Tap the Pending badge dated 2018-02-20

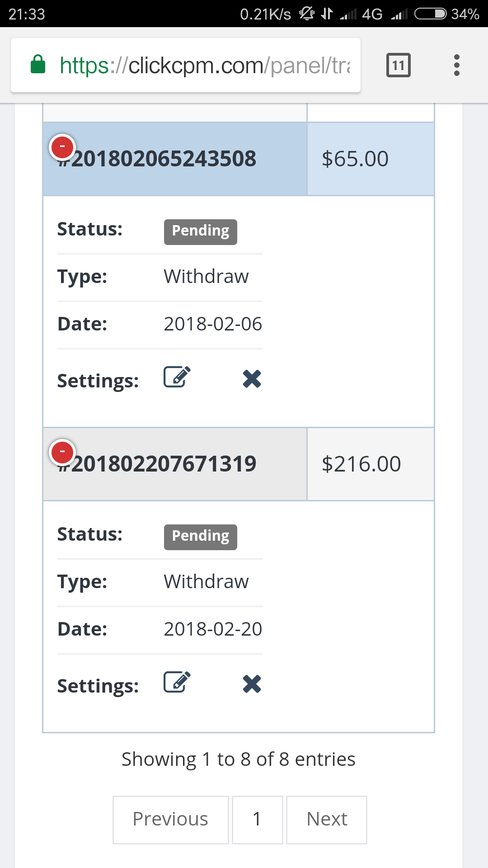coord(201,537)
